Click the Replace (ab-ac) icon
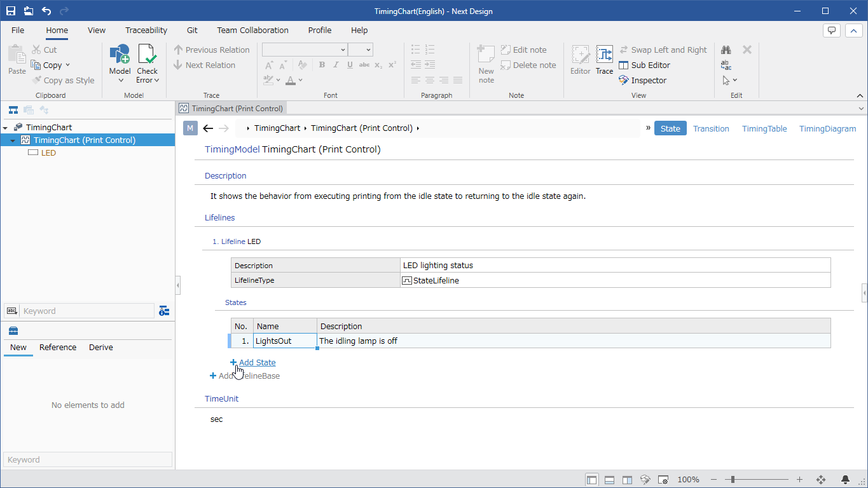Screen dimensions: 868x488 [726, 65]
